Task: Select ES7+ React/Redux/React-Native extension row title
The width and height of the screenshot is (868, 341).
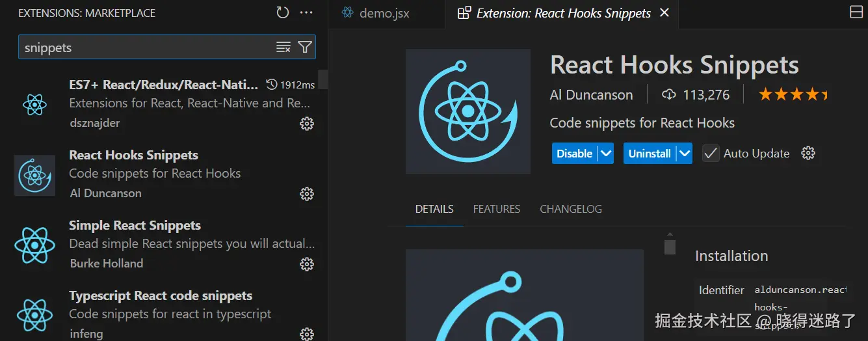Action: 164,85
